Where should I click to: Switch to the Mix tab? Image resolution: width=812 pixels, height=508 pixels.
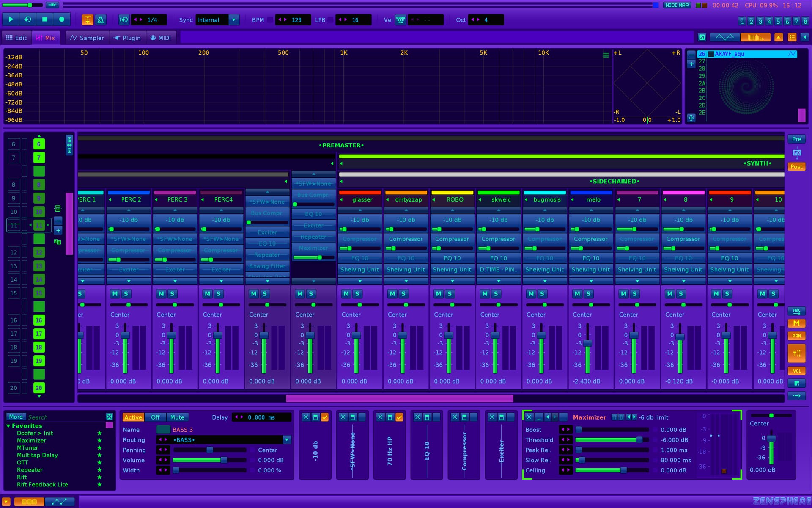coord(46,38)
